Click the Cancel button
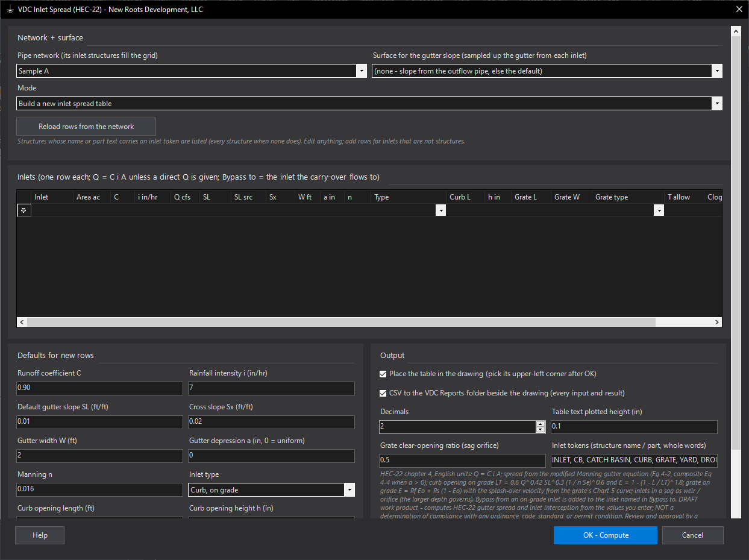749x560 pixels. 692,535
